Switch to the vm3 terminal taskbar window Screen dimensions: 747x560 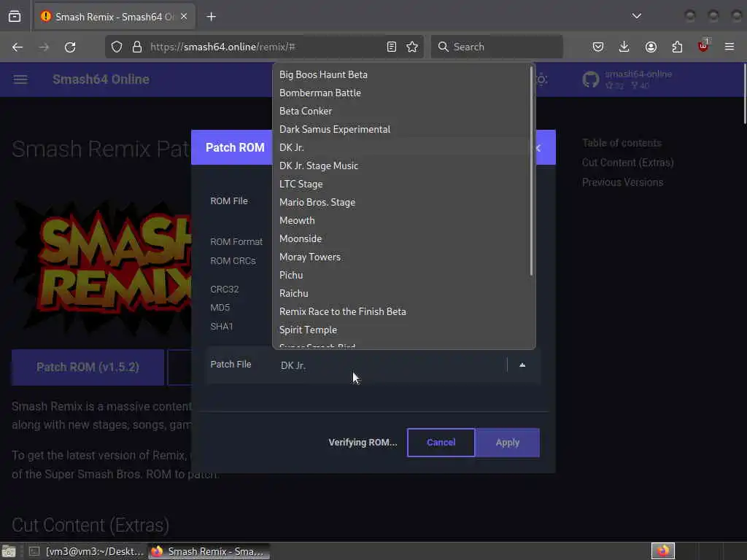86,551
